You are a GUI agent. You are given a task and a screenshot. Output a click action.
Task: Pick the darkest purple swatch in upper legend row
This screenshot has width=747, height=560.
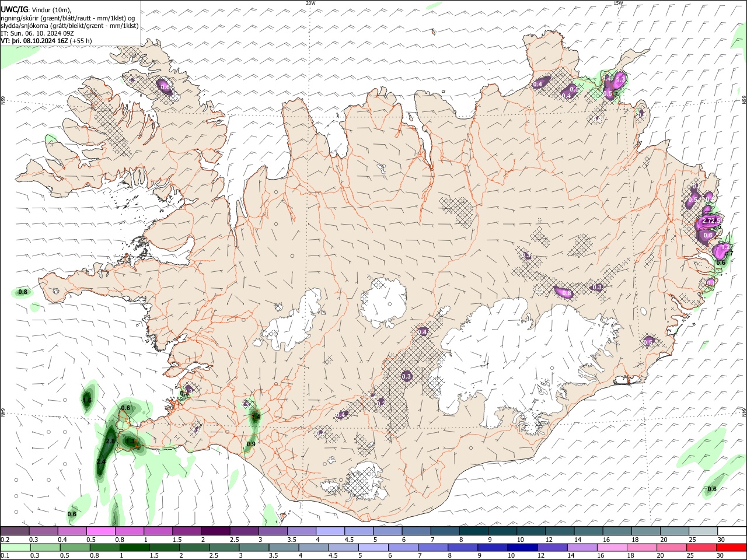click(x=215, y=531)
